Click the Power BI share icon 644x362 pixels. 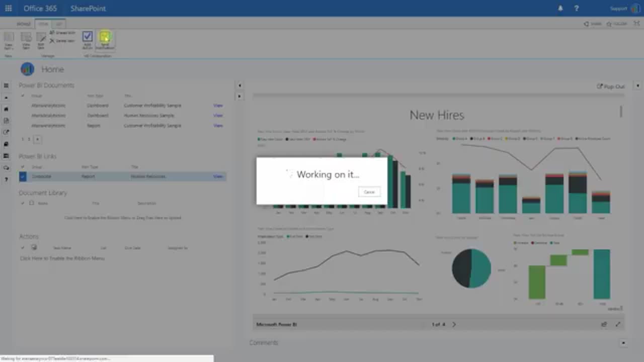point(604,324)
